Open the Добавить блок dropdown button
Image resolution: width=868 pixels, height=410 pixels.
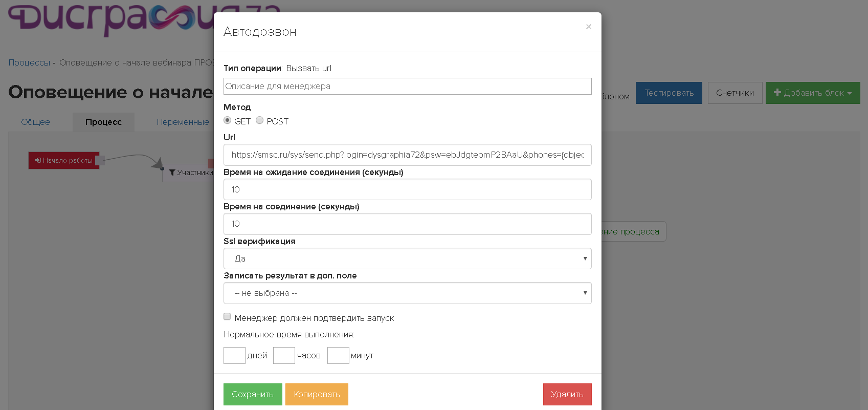[812, 93]
